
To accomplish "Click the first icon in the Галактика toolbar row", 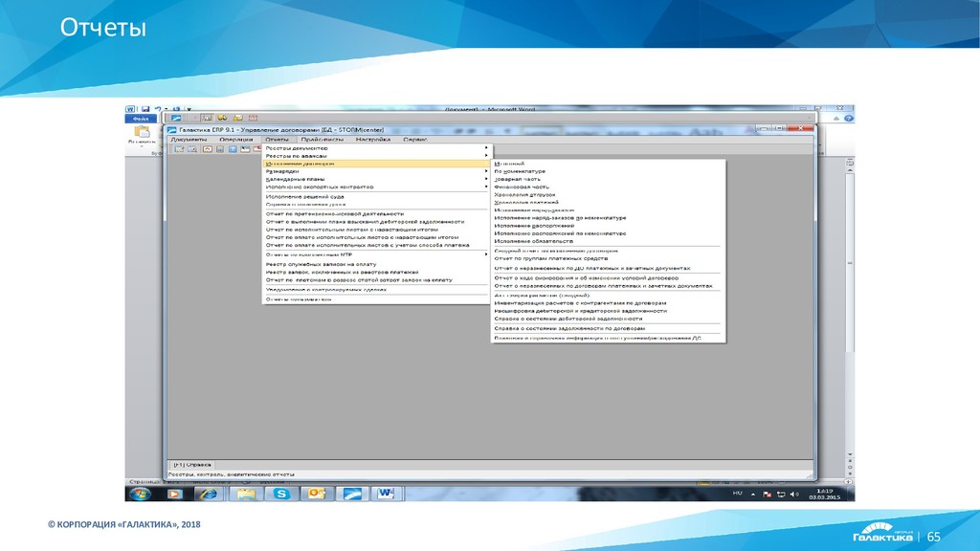I will tap(179, 149).
